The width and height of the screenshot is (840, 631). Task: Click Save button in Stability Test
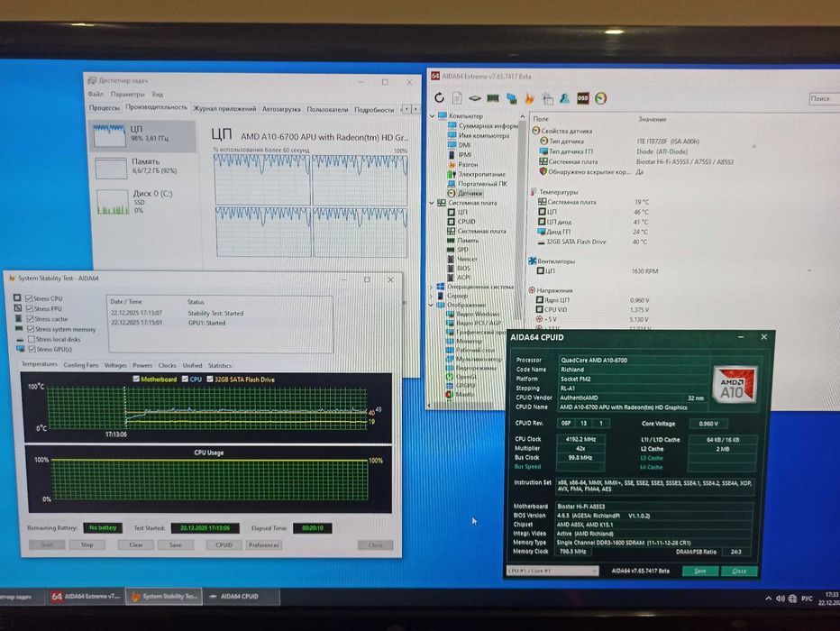click(x=175, y=544)
